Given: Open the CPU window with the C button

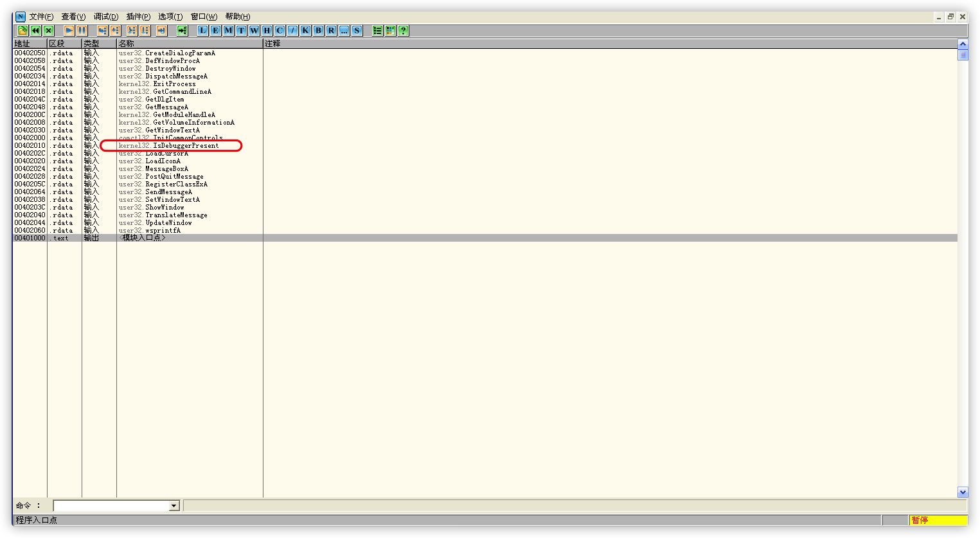Looking at the screenshot, I should (x=280, y=30).
